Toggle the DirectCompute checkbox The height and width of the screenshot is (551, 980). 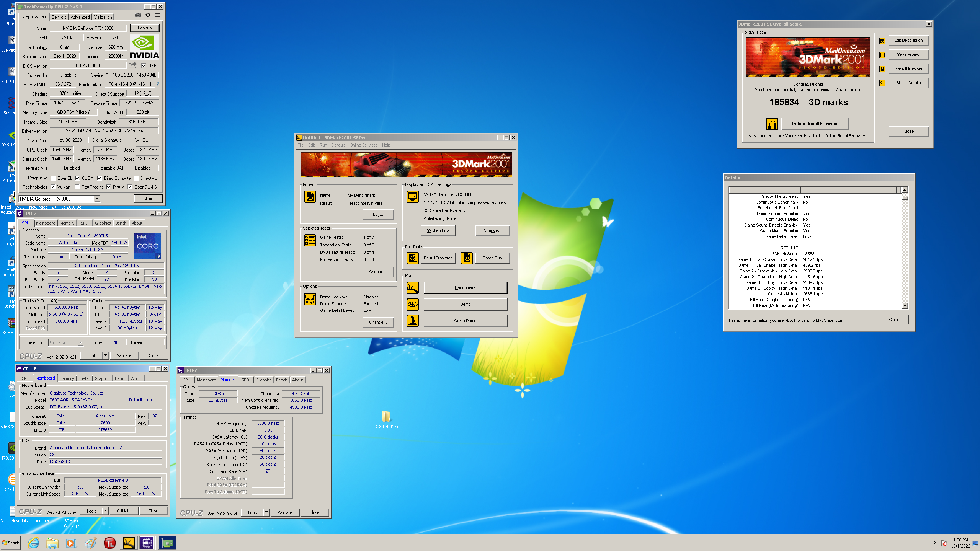[x=99, y=178]
